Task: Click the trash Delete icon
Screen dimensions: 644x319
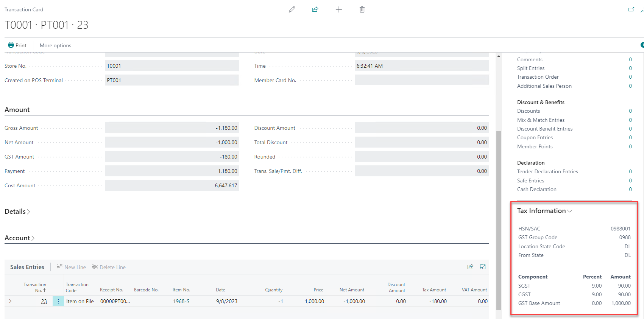Action: click(362, 9)
